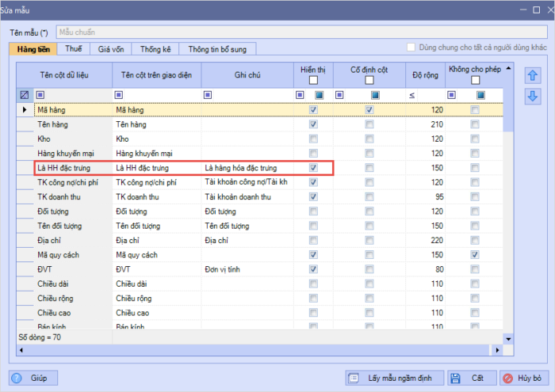The height and width of the screenshot is (392, 555).
Task: Switch to the Hàng tiền tab
Action: (x=33, y=49)
